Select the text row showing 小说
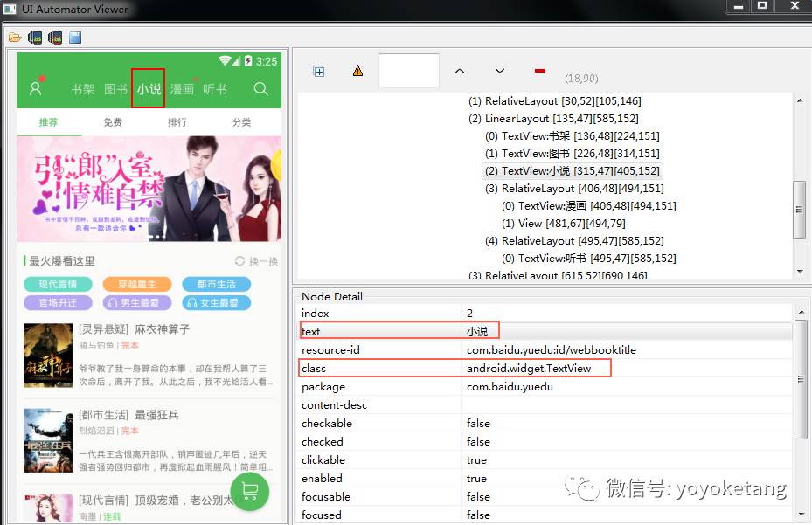Image resolution: width=812 pixels, height=525 pixels. point(545,331)
